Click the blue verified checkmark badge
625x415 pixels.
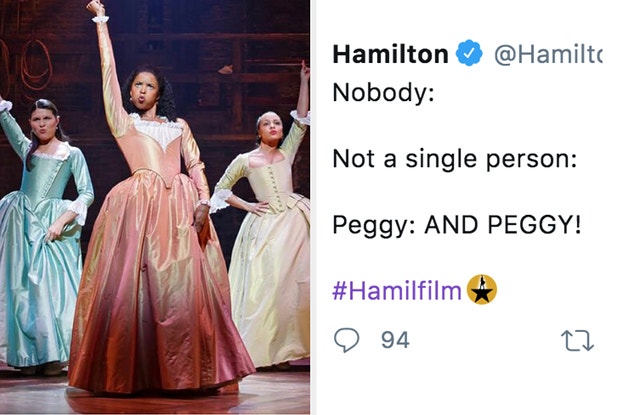[x=469, y=52]
